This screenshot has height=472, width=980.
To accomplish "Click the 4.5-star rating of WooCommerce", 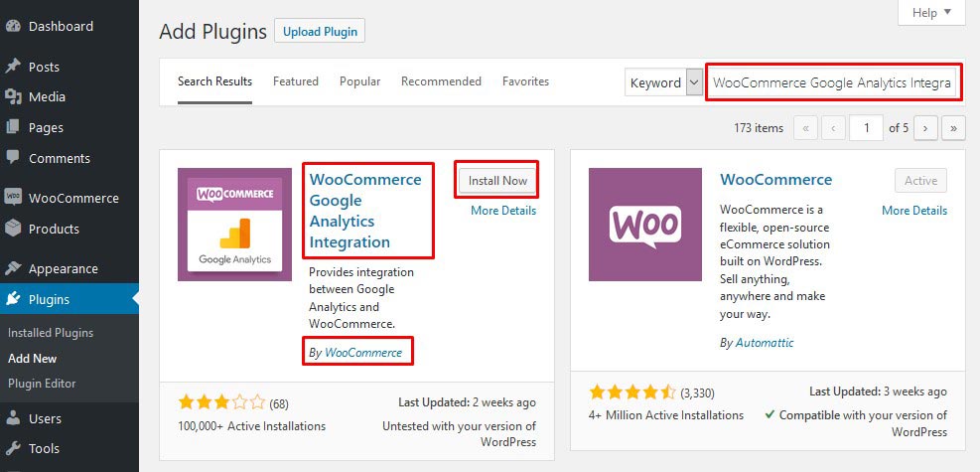I will [x=632, y=392].
